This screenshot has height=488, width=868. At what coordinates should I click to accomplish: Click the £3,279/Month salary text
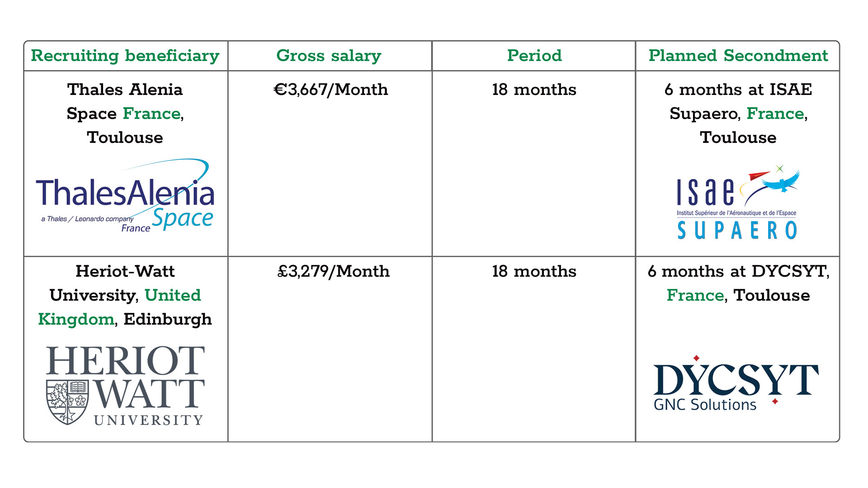333,271
